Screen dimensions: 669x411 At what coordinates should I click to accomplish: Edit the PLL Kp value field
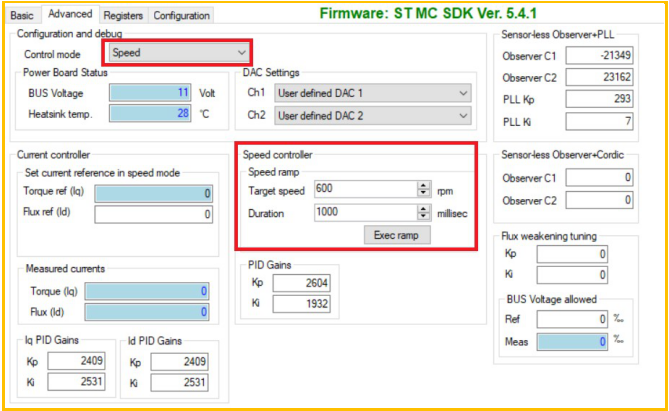pyautogui.click(x=593, y=99)
